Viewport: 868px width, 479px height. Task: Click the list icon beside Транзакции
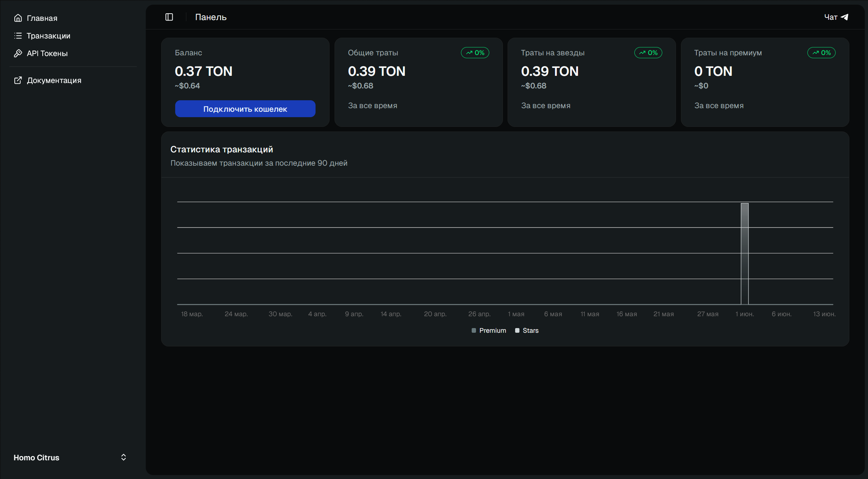18,36
